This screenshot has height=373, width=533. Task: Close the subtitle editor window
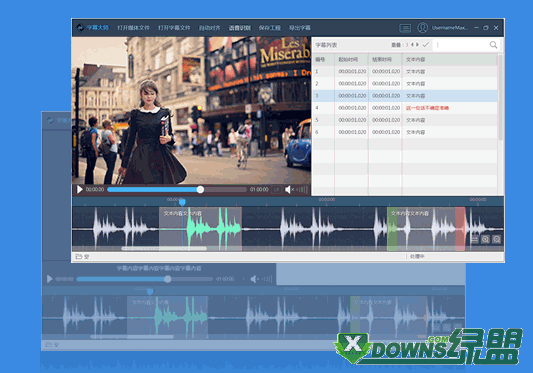(x=496, y=28)
